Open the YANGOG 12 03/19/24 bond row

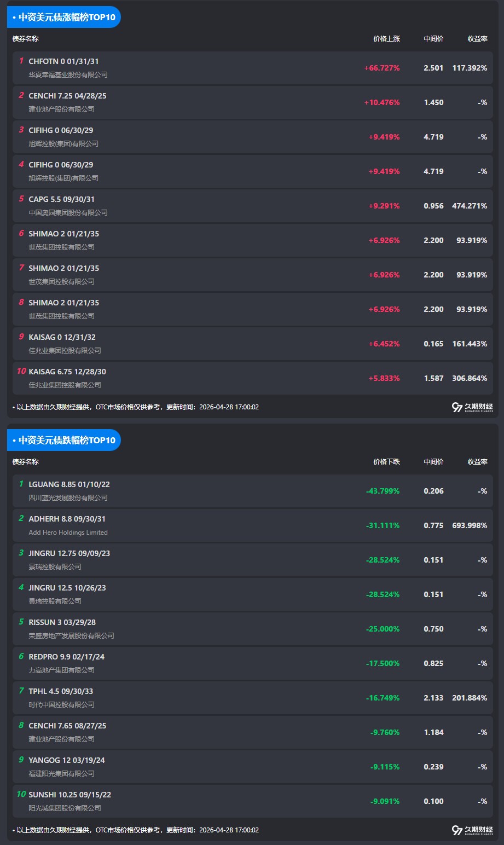67,760
